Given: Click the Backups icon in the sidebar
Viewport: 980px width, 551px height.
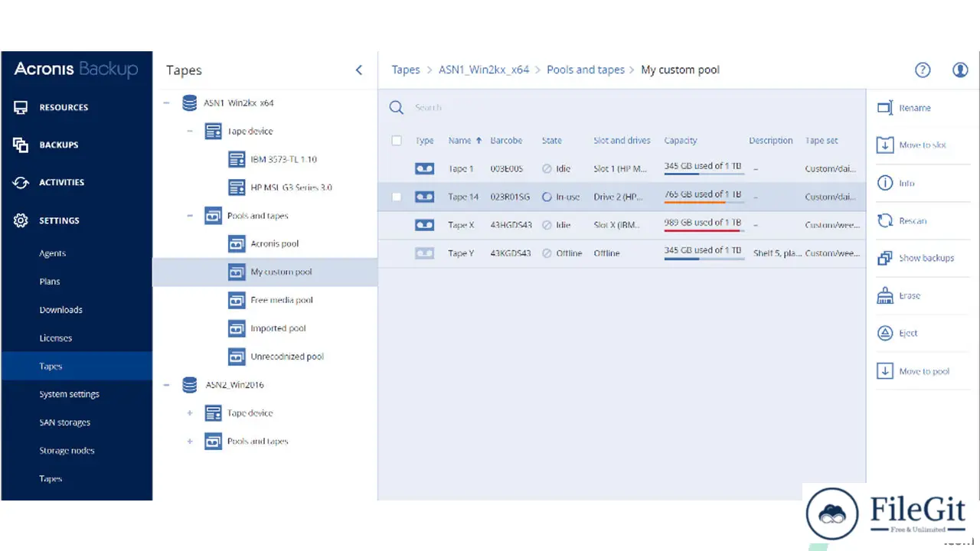Looking at the screenshot, I should coord(21,145).
